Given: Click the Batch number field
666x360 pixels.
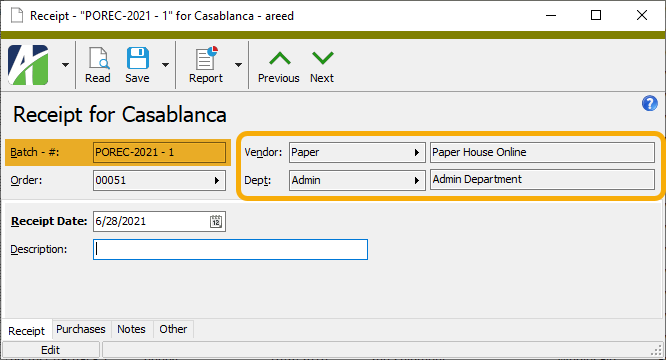Looking at the screenshot, I should coord(159,152).
